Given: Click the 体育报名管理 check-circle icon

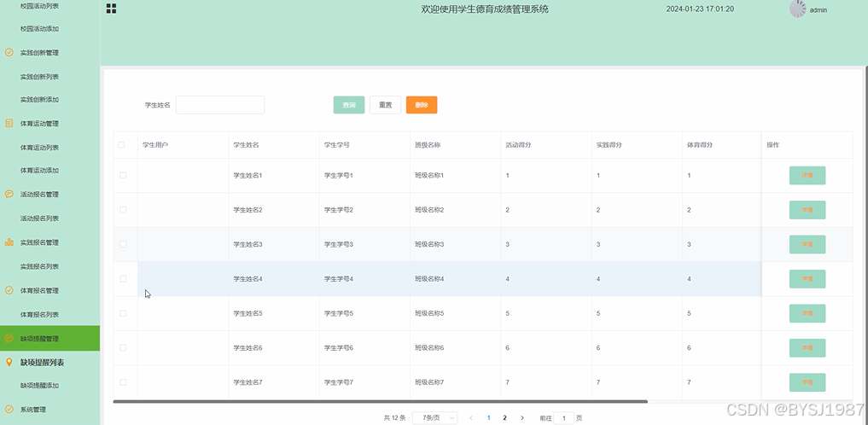Looking at the screenshot, I should pos(9,290).
